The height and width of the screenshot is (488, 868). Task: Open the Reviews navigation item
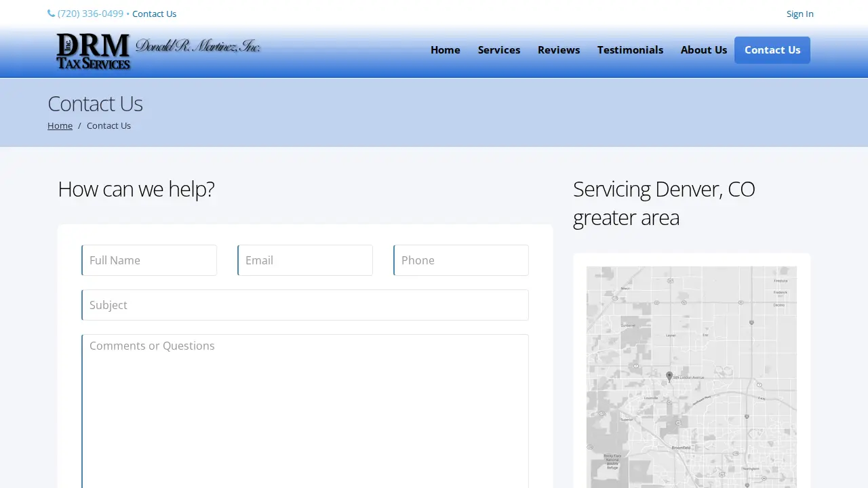pos(559,50)
